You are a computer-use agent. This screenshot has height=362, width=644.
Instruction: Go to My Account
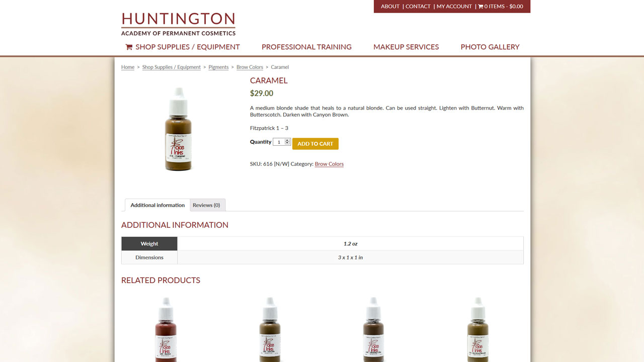click(454, 7)
